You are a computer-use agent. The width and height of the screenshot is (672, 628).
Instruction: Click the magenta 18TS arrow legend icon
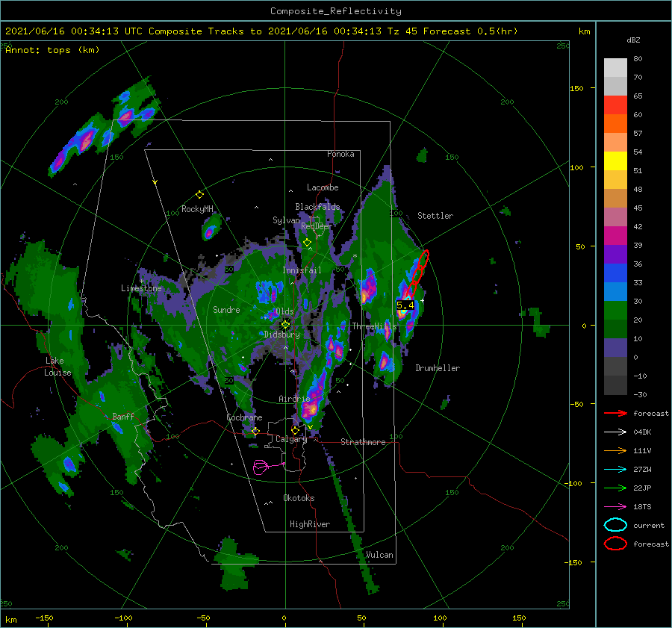pyautogui.click(x=615, y=507)
